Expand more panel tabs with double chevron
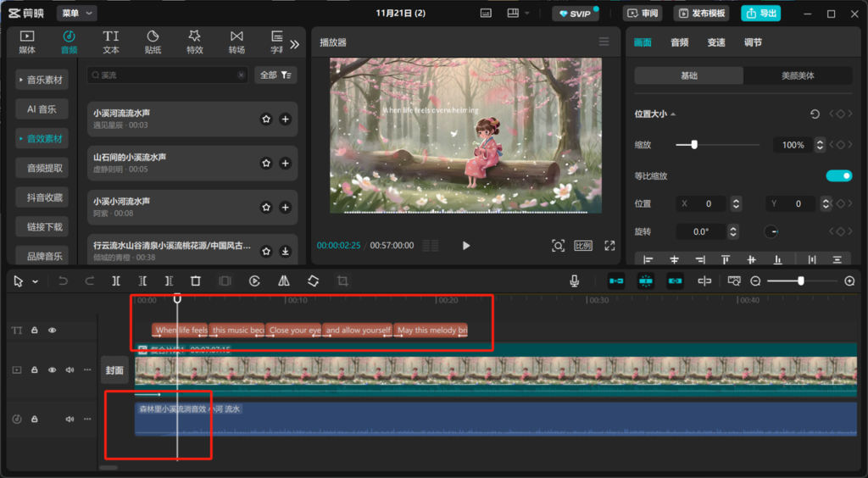Viewport: 868px width, 478px height. (294, 44)
